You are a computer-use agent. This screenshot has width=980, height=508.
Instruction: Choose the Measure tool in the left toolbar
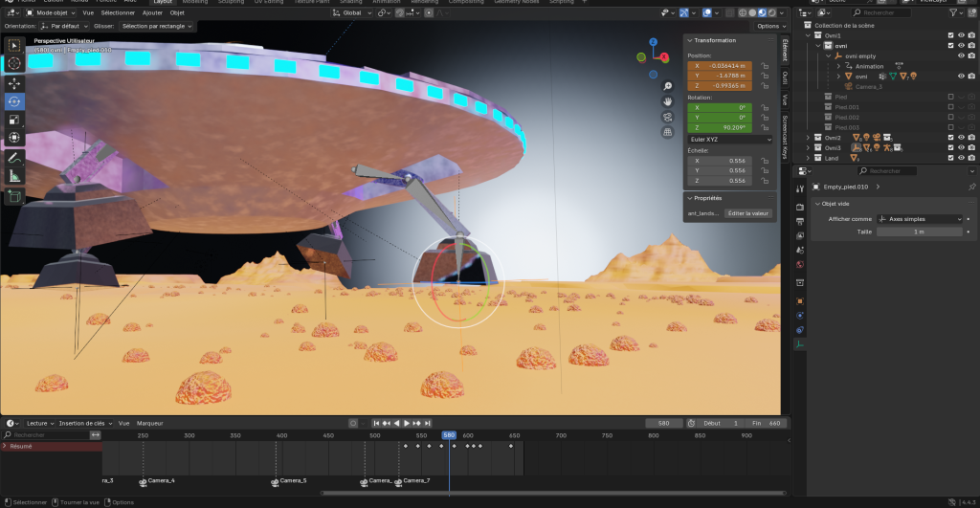[x=14, y=176]
